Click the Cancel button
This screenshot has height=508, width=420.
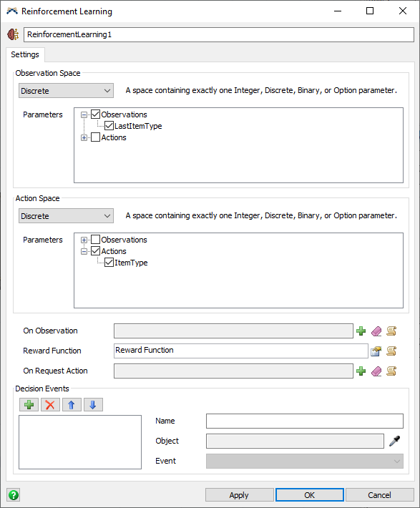379,495
